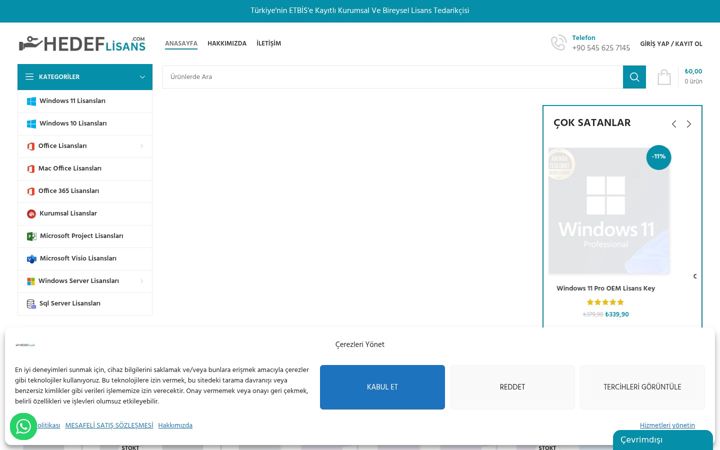The image size is (720, 450).
Task: Open HAKKIMIZDA menu item
Action: tap(227, 44)
